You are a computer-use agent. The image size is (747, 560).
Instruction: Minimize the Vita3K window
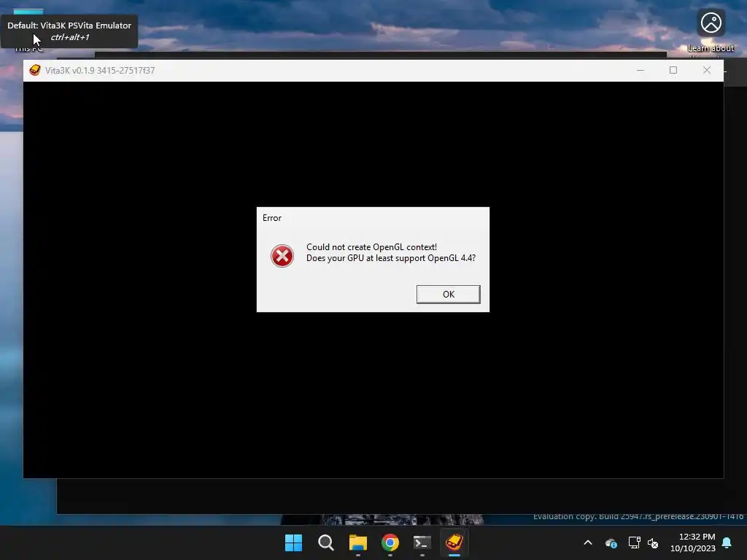(x=640, y=70)
